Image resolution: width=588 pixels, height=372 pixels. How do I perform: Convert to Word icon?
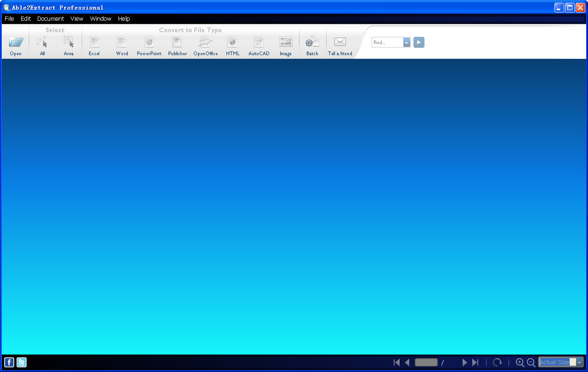(x=122, y=42)
